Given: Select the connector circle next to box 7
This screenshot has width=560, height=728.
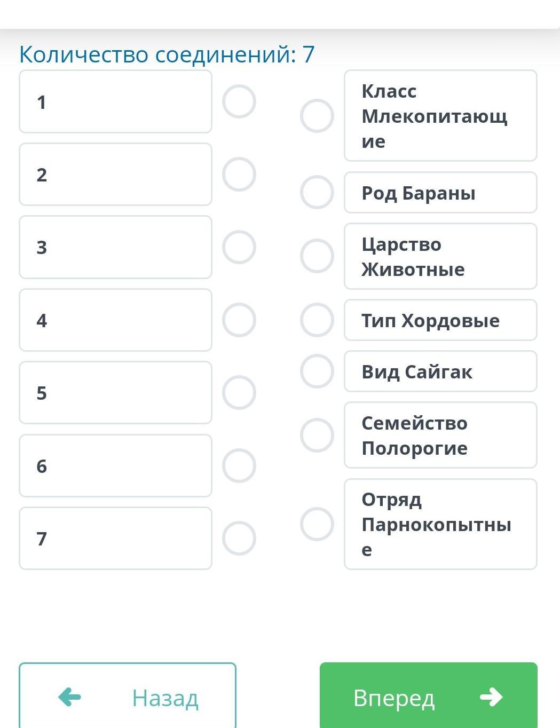Looking at the screenshot, I should tap(239, 538).
